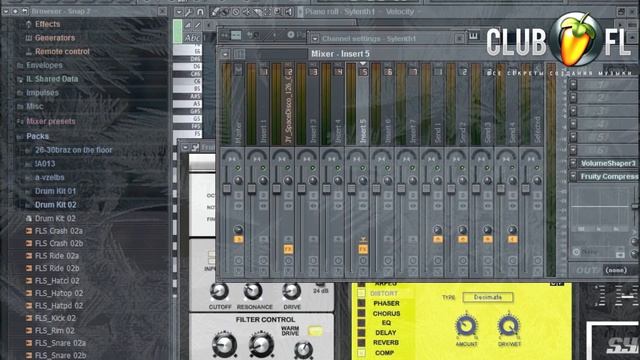
Task: Toggle the piano roll snap magnet icon
Action: point(200,12)
